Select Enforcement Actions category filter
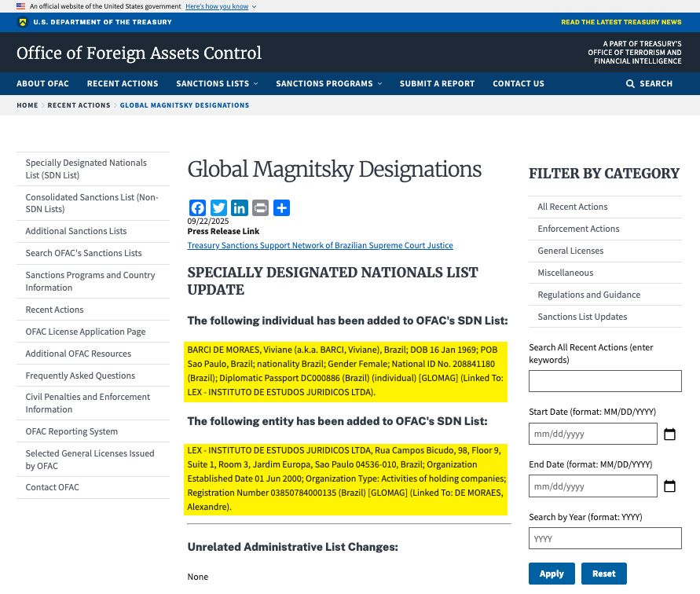Viewport: 700px width, 594px height. (x=578, y=229)
